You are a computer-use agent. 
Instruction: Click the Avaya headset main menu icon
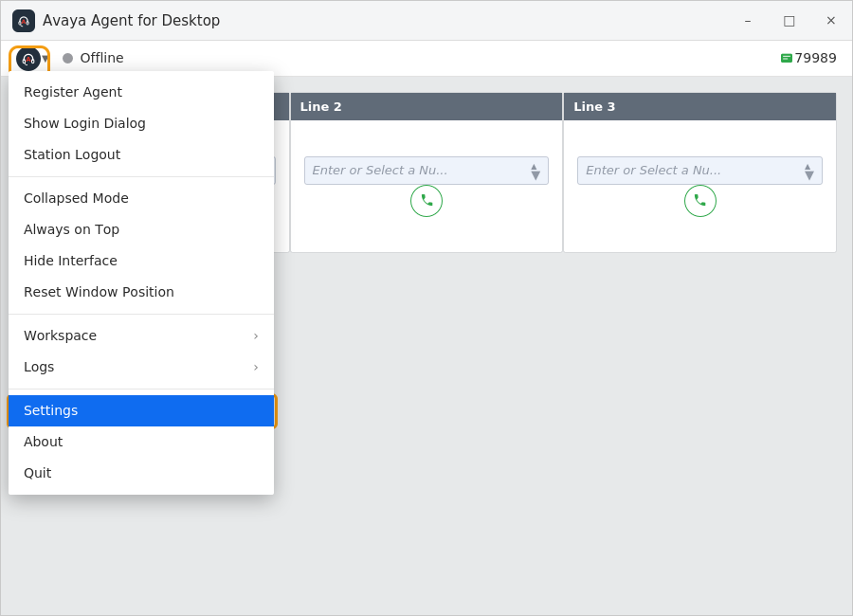pos(28,59)
